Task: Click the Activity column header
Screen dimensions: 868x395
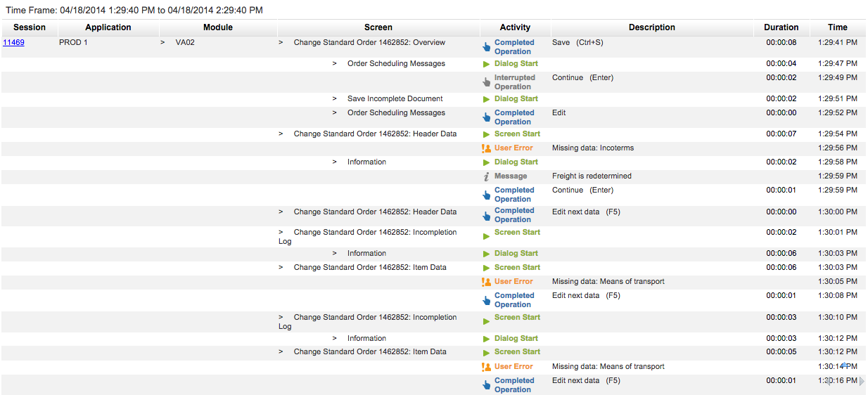Action: coord(515,27)
